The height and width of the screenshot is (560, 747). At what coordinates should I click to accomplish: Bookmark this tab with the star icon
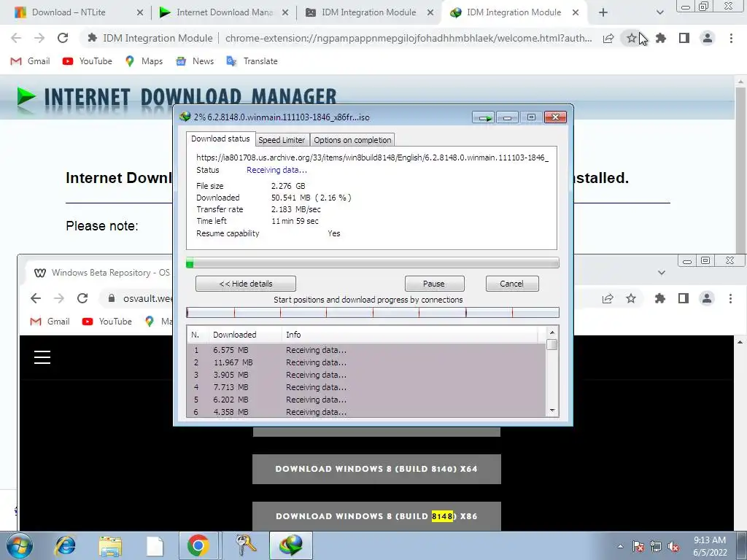point(631,38)
